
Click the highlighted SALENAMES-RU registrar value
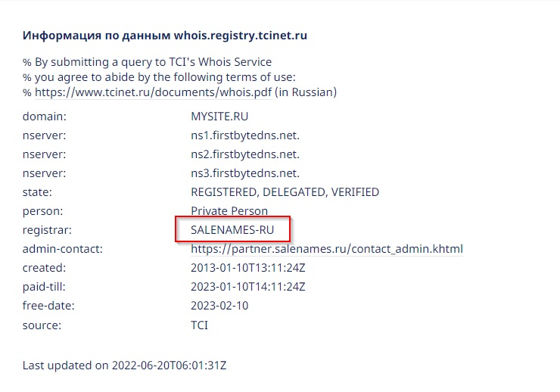232,230
